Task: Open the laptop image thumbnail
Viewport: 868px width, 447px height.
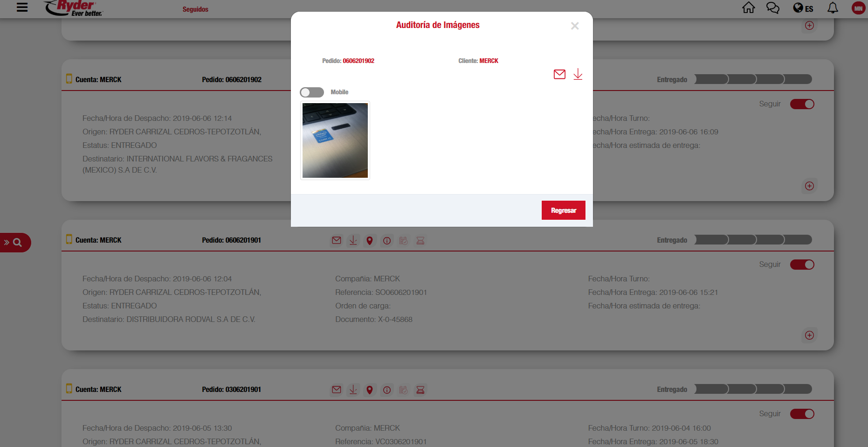Action: [x=335, y=140]
